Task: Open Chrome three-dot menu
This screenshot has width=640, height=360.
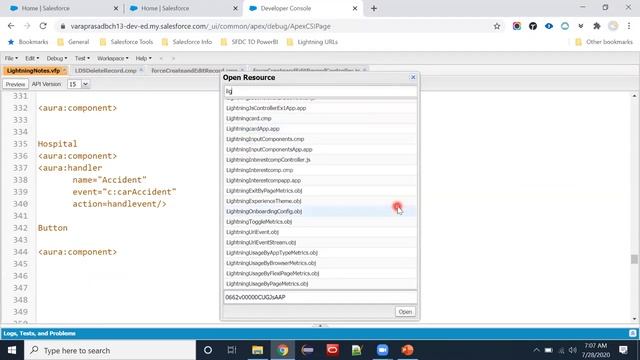Action: (x=629, y=26)
